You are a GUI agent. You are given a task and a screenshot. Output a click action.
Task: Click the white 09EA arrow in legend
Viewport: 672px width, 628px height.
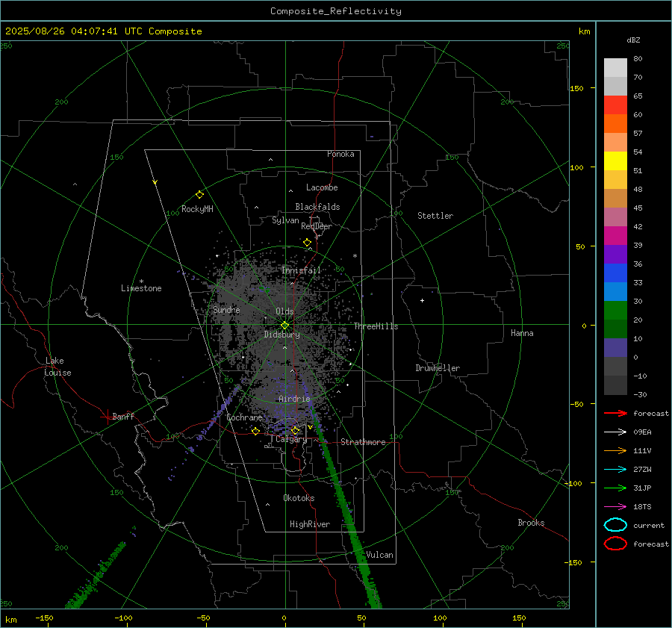tap(615, 432)
